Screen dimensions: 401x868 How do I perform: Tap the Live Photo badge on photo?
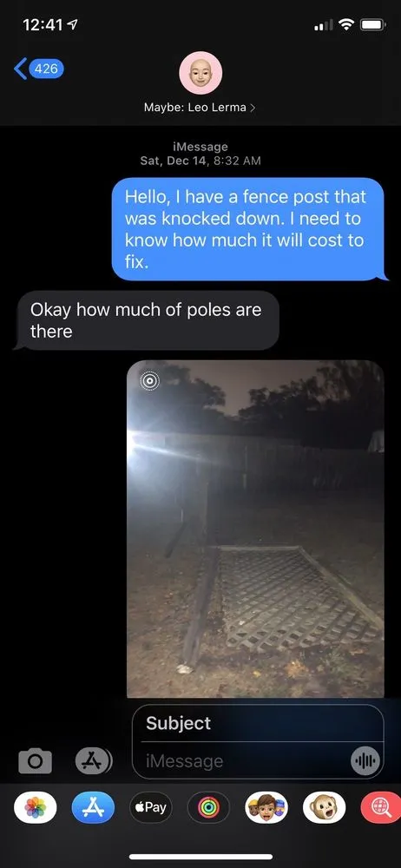click(x=149, y=381)
